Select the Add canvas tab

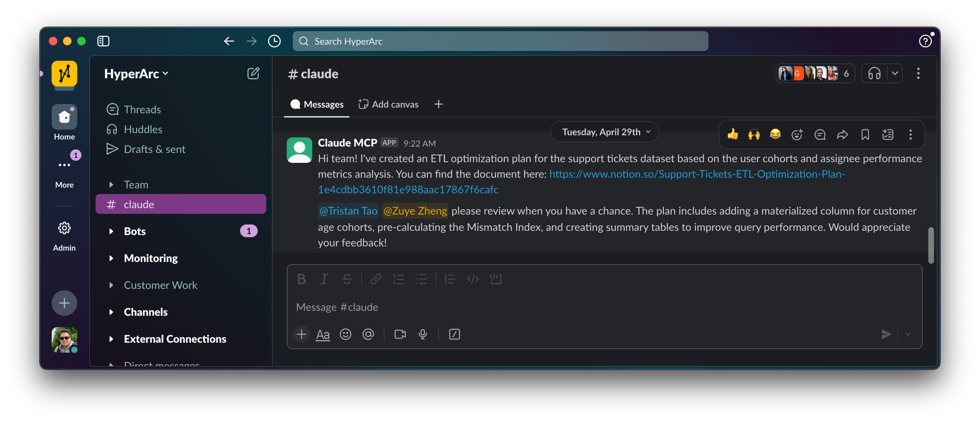click(388, 104)
